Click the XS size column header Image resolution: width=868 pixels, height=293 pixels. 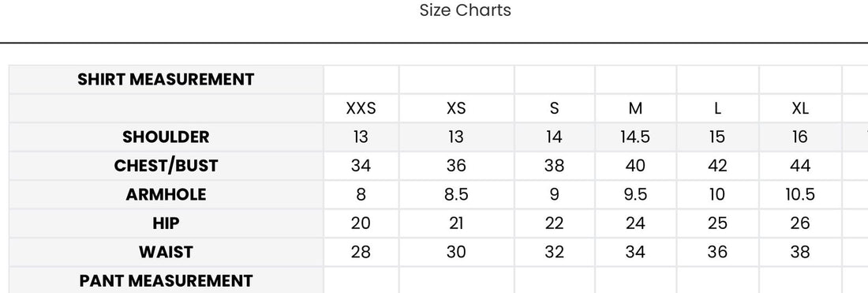point(456,108)
